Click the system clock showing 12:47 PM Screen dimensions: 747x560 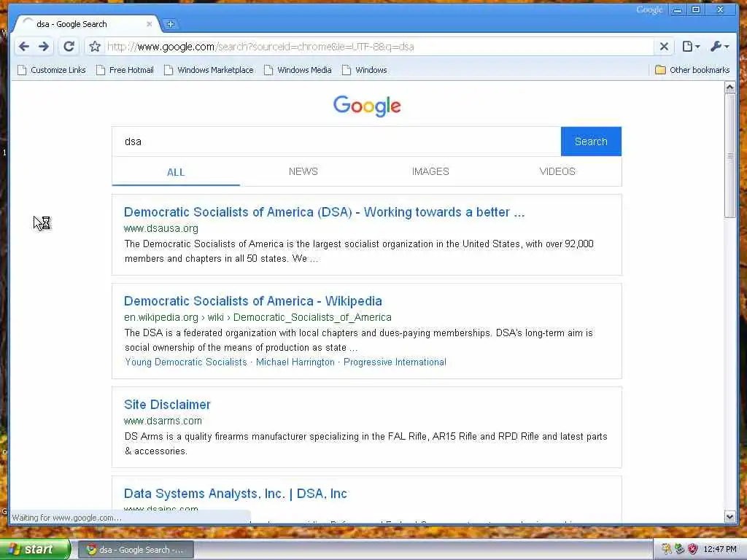pyautogui.click(x=720, y=549)
